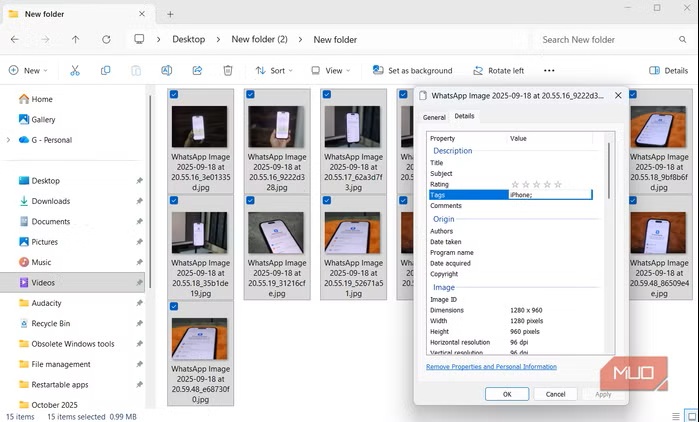Image resolution: width=699 pixels, height=422 pixels.
Task: Uncheck the 20.55.16_3e01335d.jpg image checkbox
Action: point(176,95)
